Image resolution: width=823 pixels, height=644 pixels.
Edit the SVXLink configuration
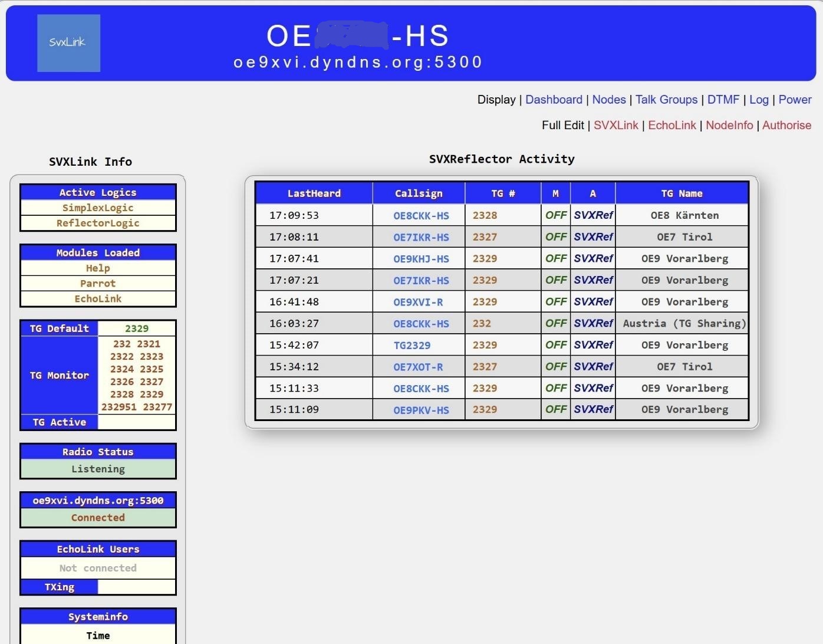click(x=615, y=125)
